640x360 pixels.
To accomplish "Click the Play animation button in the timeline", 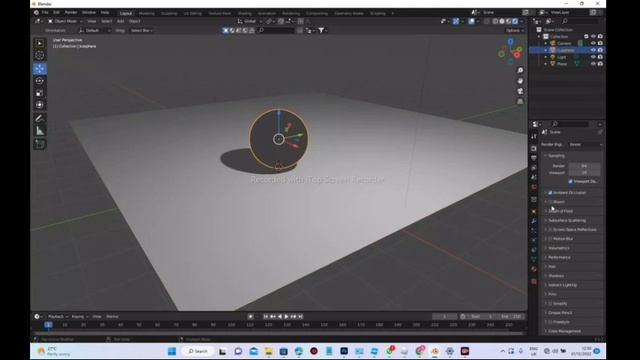I will click(x=287, y=317).
